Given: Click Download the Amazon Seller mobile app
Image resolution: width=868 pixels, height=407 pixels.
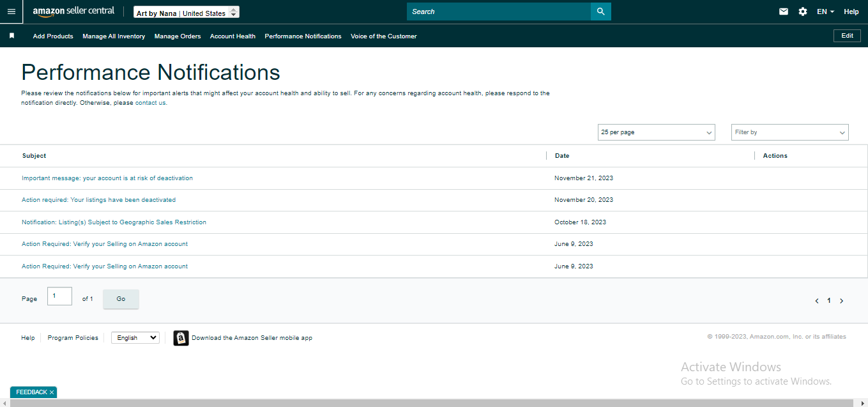Looking at the screenshot, I should coord(252,338).
